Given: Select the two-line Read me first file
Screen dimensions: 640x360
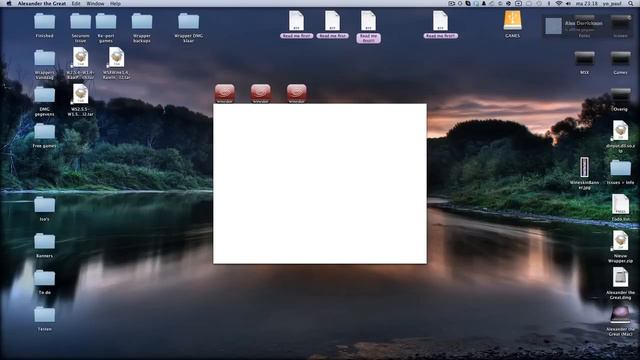Looking at the screenshot, I should click(368, 21).
